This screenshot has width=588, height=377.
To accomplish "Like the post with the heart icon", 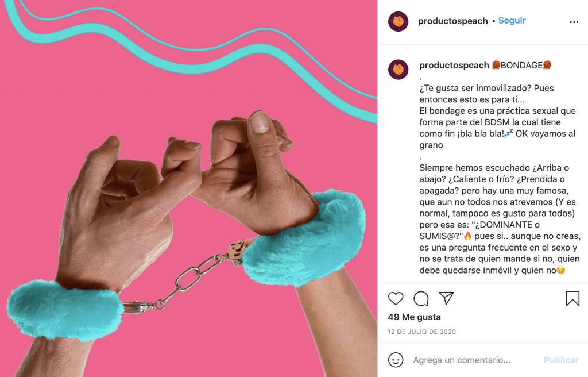I will click(396, 298).
